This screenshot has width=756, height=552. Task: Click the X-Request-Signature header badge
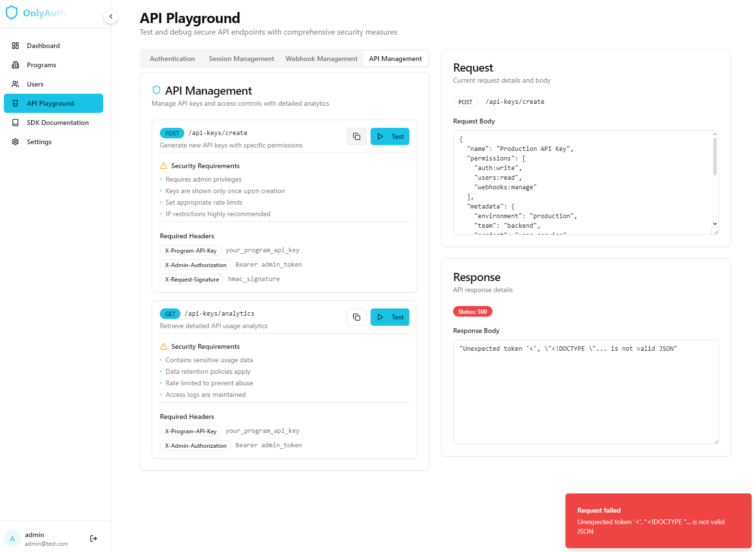click(x=192, y=279)
